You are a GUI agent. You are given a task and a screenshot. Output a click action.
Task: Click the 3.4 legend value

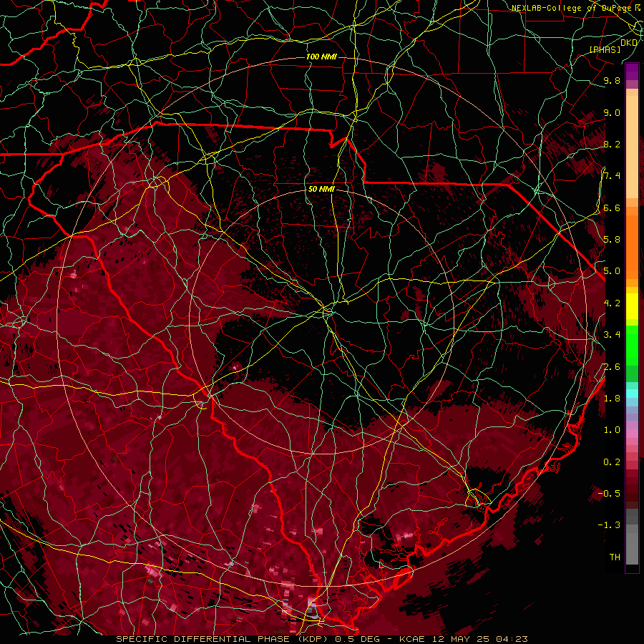tap(612, 335)
